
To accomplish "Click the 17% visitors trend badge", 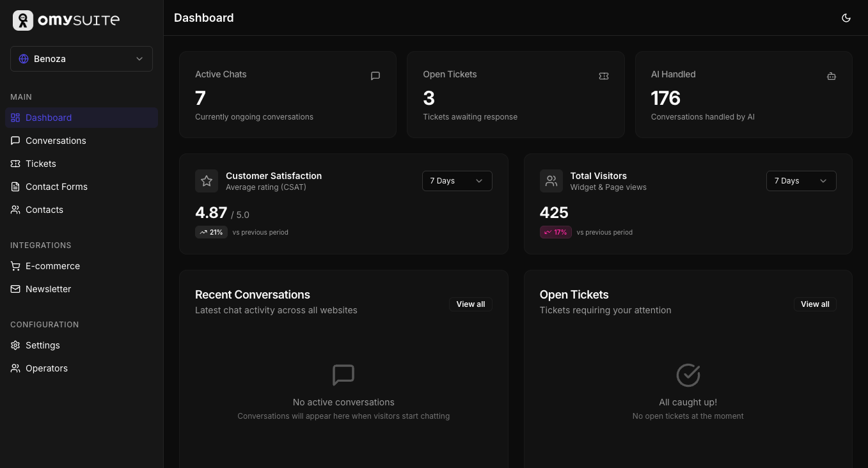I will point(555,232).
